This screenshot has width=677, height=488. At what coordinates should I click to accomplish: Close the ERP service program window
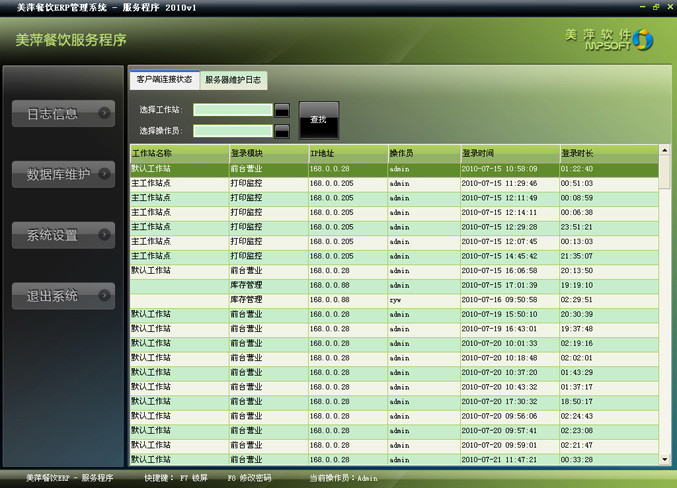pyautogui.click(x=670, y=7)
